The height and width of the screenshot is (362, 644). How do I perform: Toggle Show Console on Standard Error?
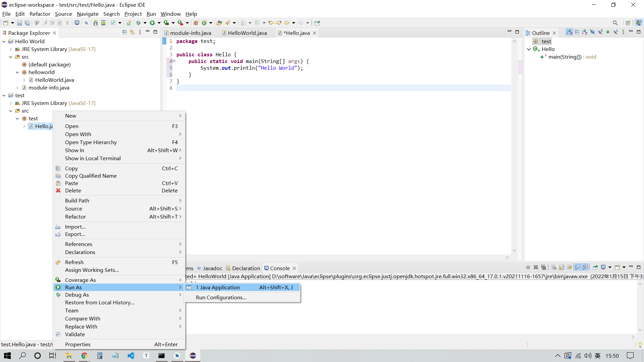point(586,267)
